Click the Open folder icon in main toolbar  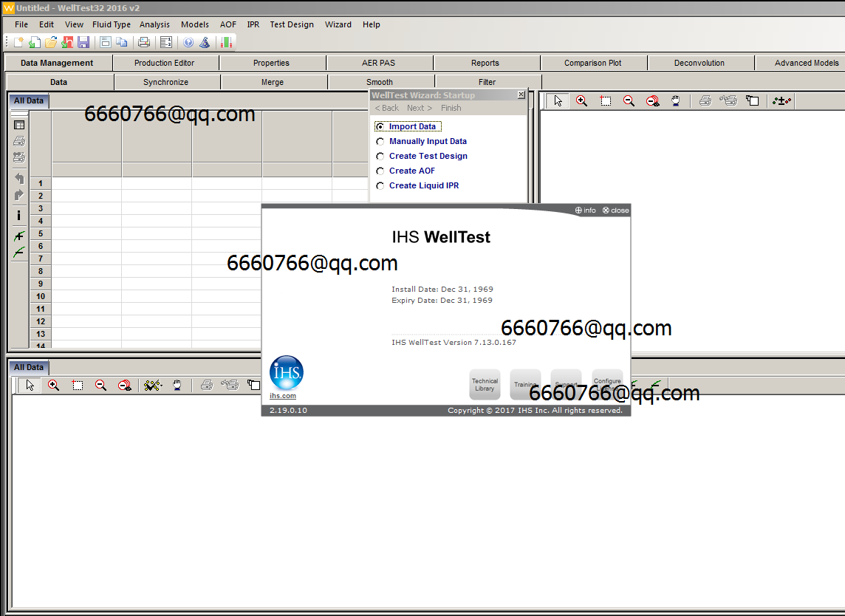[x=51, y=42]
